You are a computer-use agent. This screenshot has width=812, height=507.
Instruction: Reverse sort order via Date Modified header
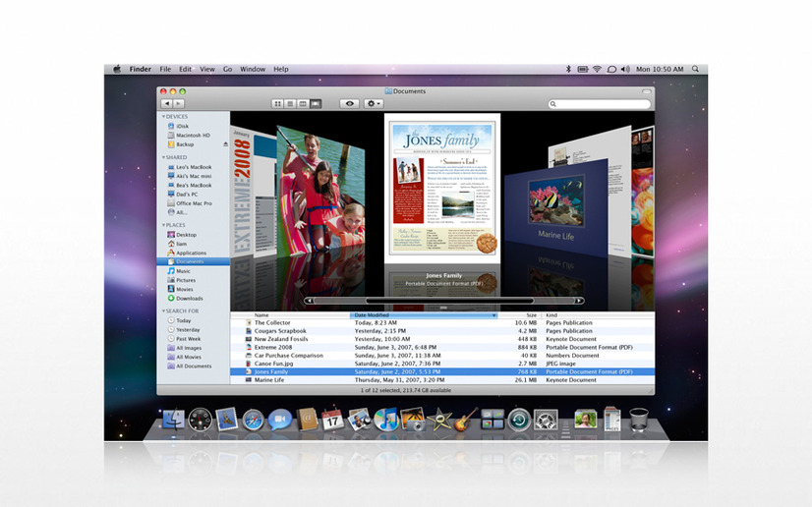point(424,315)
